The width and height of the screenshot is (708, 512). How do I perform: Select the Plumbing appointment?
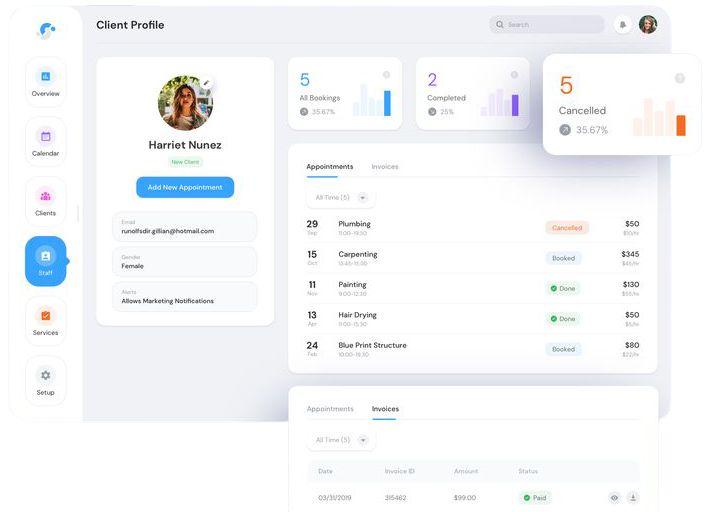pyautogui.click(x=473, y=228)
